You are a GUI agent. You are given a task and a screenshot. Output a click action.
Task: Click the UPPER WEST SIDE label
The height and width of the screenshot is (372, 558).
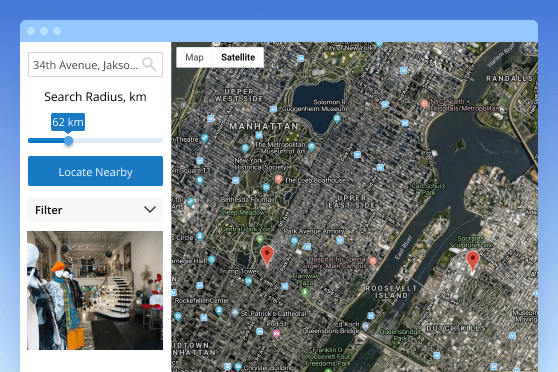239,95
